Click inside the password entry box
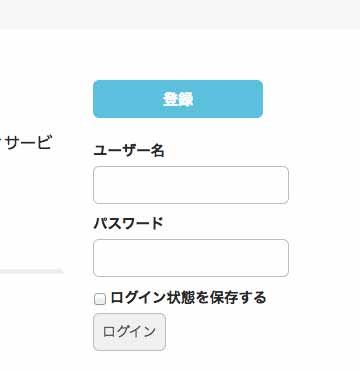This screenshot has width=360, height=371. (191, 258)
